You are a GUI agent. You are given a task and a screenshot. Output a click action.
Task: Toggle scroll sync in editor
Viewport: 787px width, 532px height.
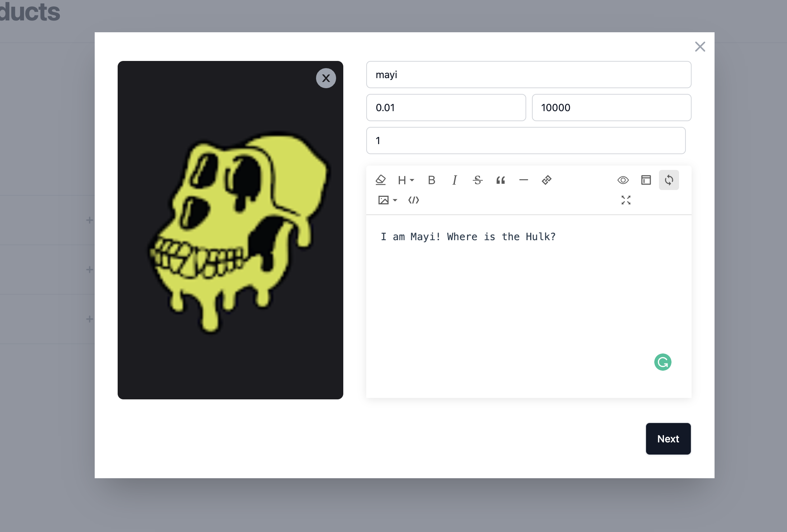tap(669, 180)
